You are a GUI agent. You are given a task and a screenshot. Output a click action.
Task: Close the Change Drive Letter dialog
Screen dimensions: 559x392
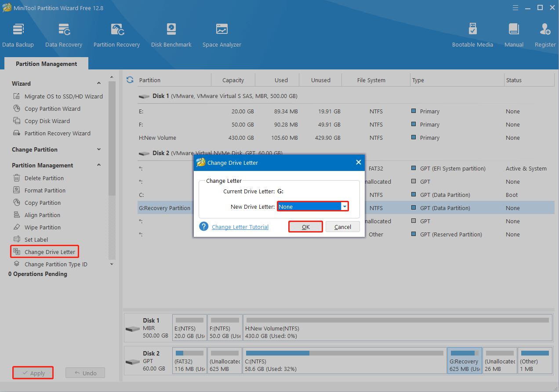[358, 163]
